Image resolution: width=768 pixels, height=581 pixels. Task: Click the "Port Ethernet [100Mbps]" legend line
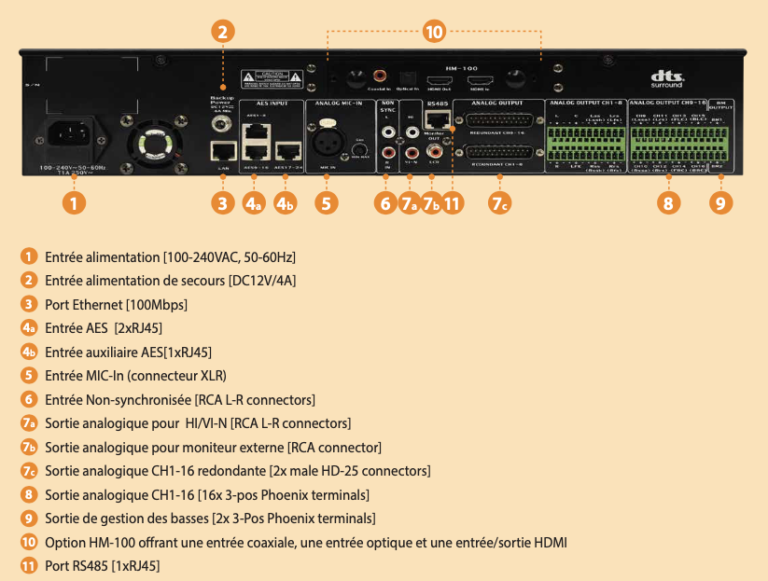116,305
